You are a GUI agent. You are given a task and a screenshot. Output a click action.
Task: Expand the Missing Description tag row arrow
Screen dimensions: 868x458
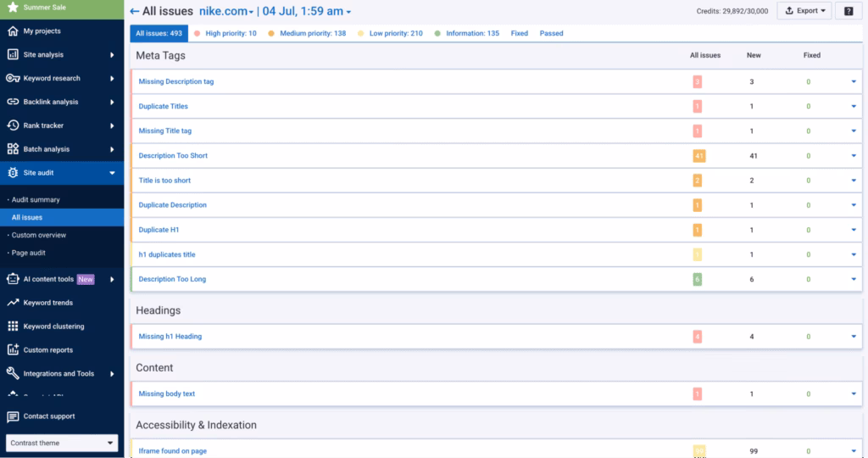pos(854,82)
